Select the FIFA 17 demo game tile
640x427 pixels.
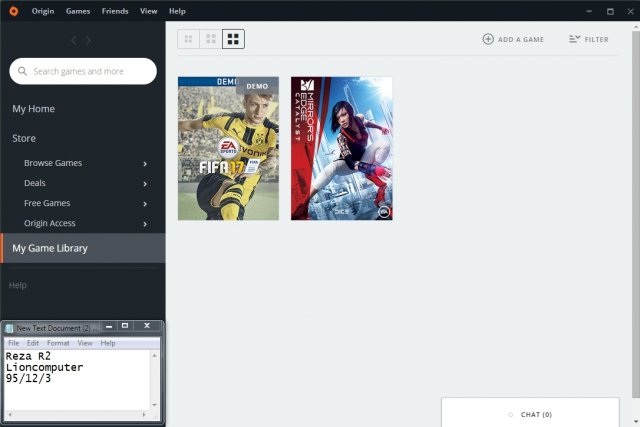click(x=227, y=148)
